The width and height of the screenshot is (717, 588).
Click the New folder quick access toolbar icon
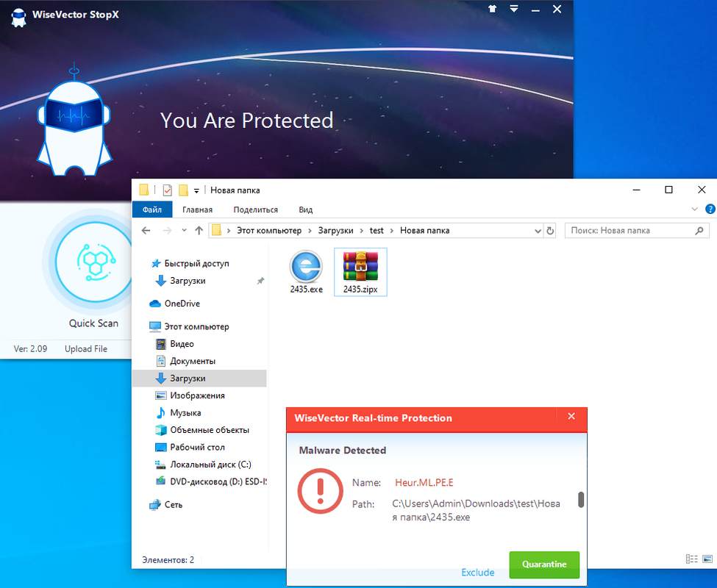183,190
